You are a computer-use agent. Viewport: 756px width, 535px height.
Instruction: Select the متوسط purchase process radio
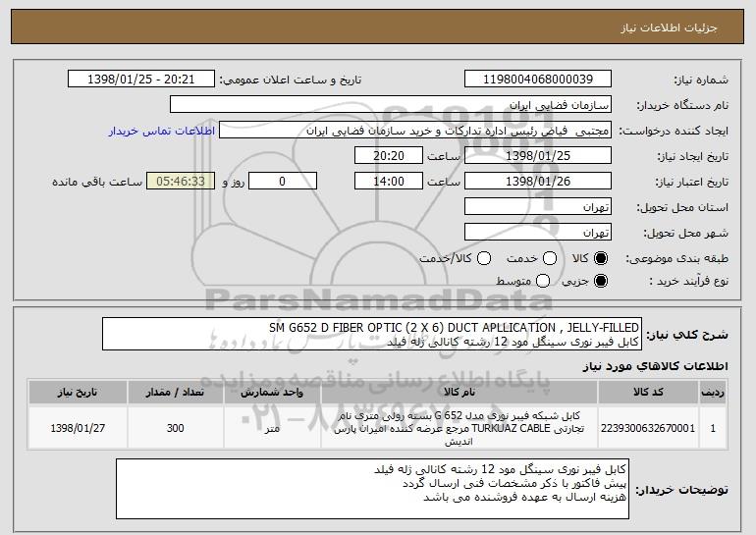coord(542,281)
